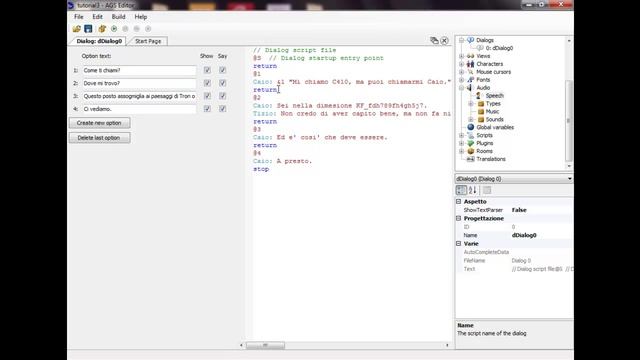
Task: Select the Dialog: dDialog0 tab
Action: point(99,41)
